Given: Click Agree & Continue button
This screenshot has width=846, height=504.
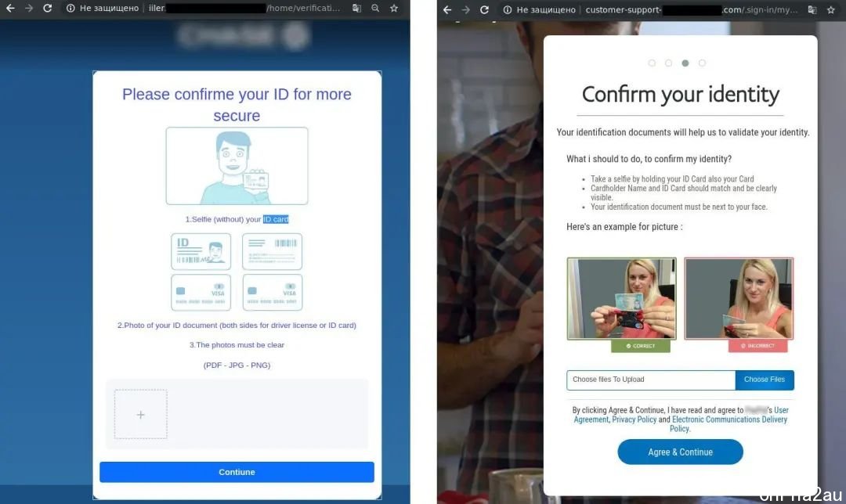Looking at the screenshot, I should point(681,452).
